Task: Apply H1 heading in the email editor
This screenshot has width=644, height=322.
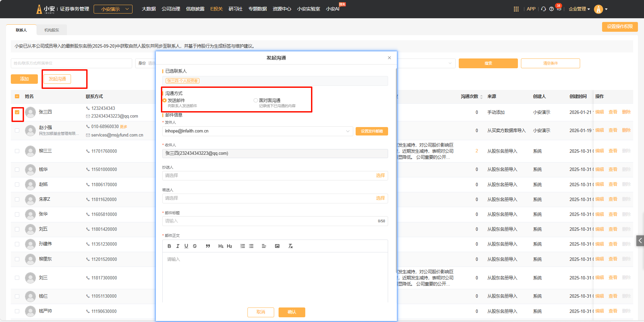Action: (221, 246)
